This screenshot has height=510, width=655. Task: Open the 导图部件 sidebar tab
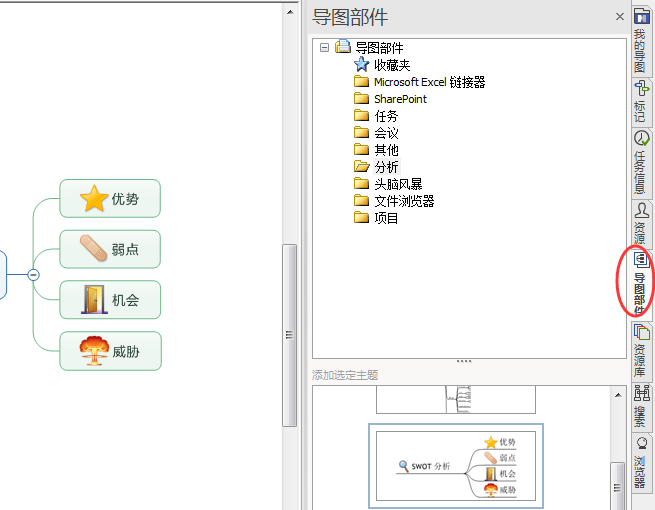pos(641,283)
